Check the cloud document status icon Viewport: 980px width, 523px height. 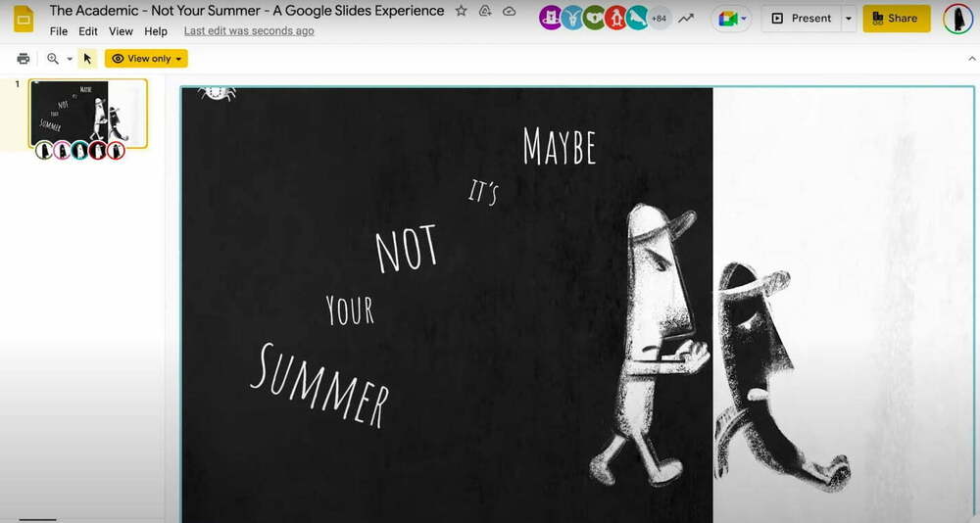point(509,11)
